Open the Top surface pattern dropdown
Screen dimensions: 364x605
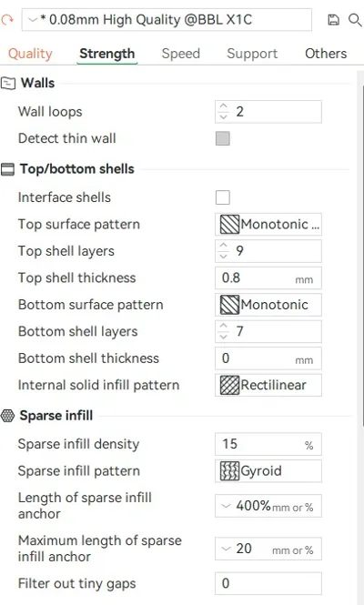(x=268, y=224)
